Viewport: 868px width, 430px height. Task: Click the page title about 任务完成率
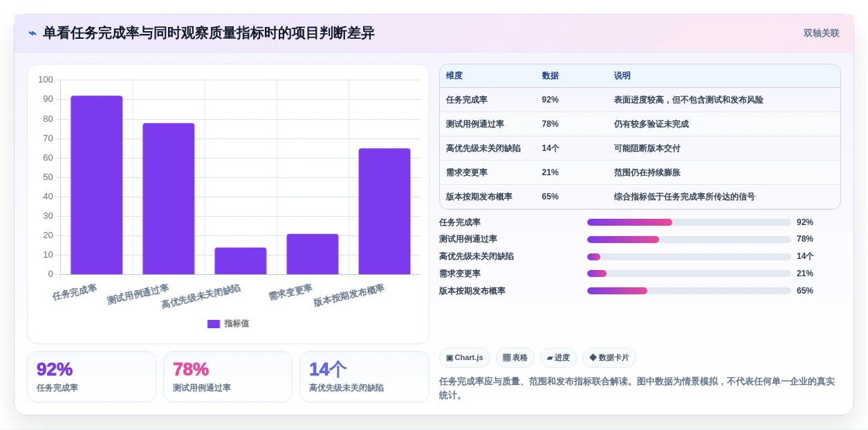coord(209,33)
